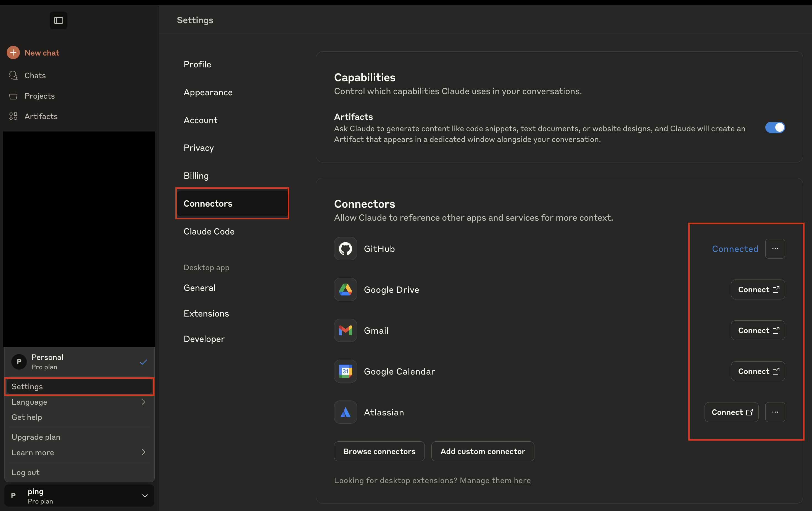Open GitHub's three-dot options menu
Screen dimensions: 812x511
774,249
